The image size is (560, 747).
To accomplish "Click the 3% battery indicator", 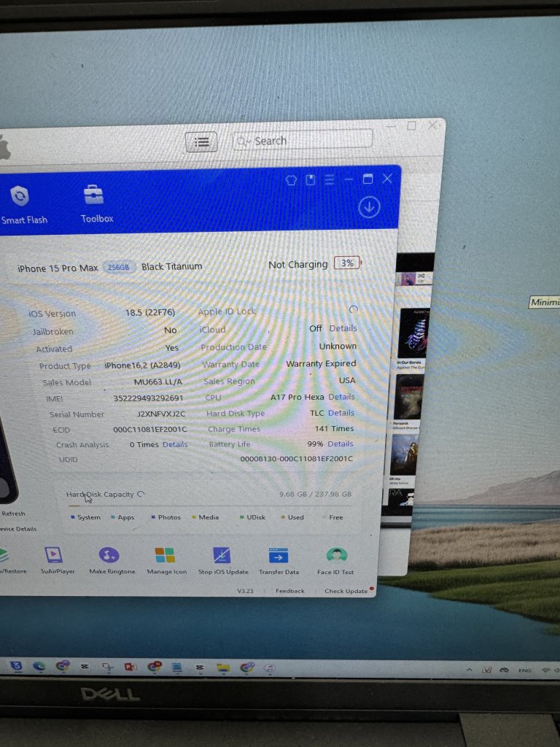I will click(x=348, y=263).
